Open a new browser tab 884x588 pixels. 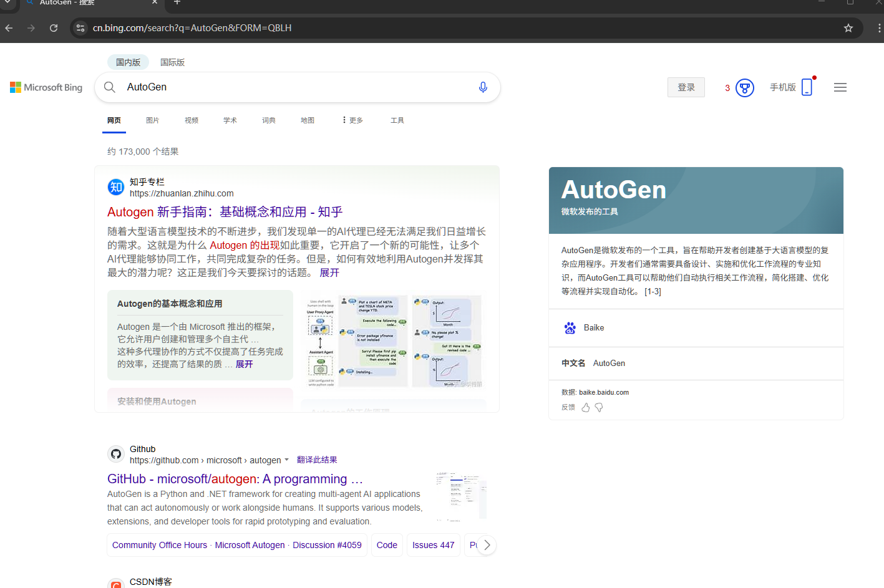(177, 2)
